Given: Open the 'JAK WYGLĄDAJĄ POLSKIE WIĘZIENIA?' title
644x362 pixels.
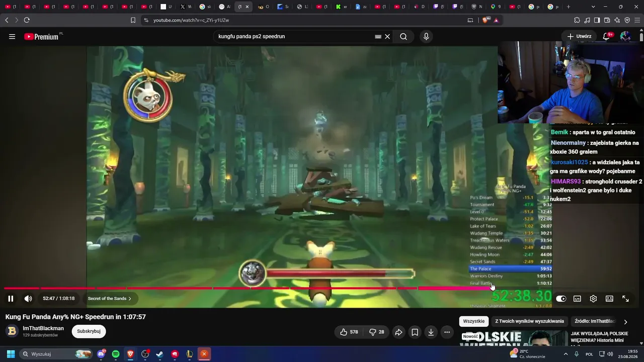Looking at the screenshot, I should point(599,337).
